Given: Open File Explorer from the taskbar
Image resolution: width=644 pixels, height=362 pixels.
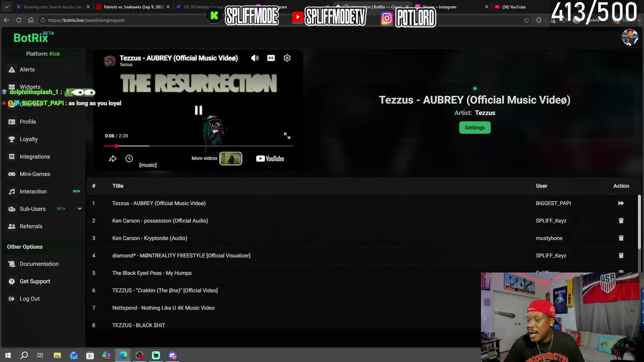Looking at the screenshot, I should point(57,356).
